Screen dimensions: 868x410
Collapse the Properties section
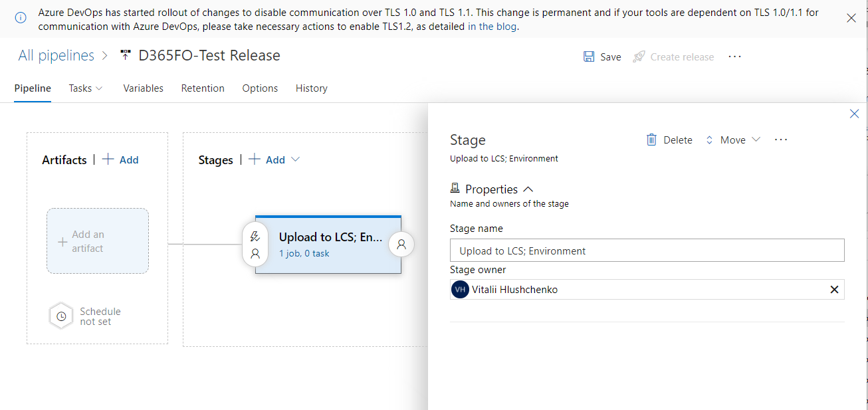pos(528,189)
